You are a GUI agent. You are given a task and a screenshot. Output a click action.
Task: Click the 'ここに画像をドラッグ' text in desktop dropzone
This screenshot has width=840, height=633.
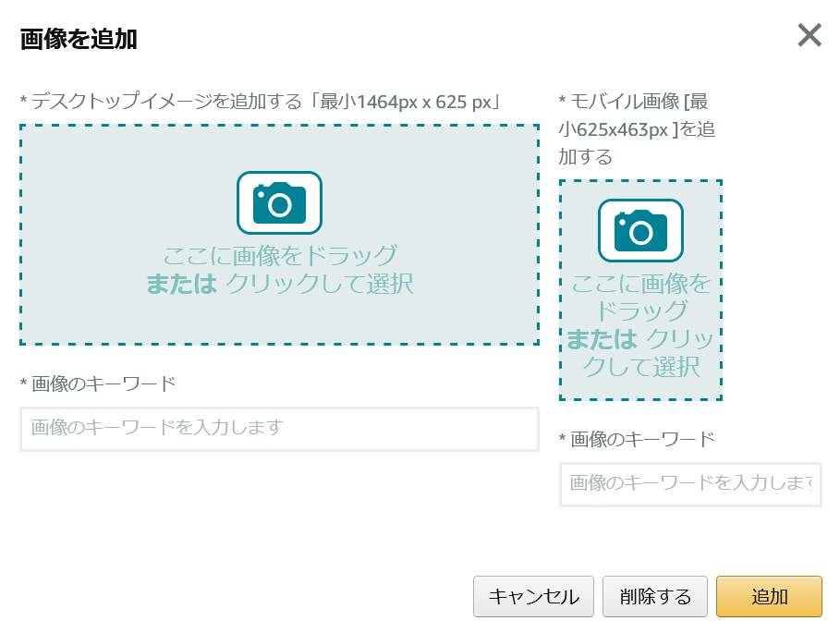(280, 256)
